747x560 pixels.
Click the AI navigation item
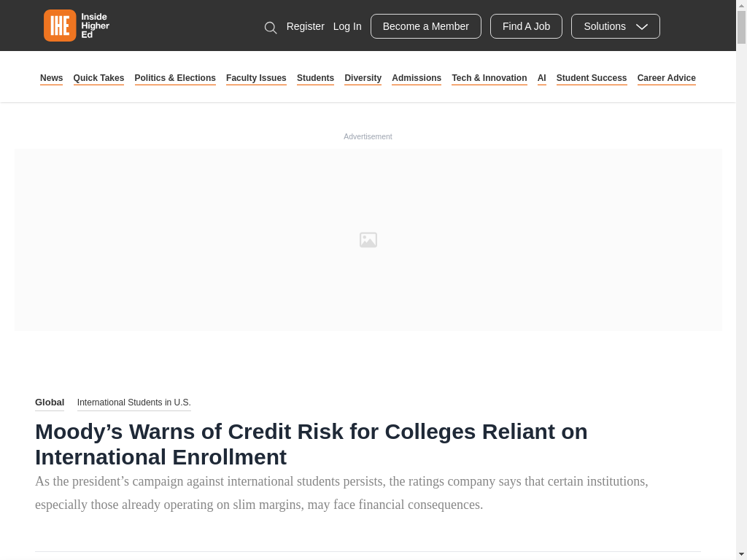click(542, 78)
